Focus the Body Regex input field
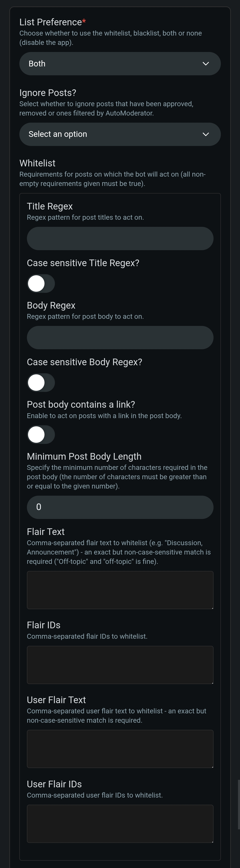The image size is (240, 868). pos(120,338)
